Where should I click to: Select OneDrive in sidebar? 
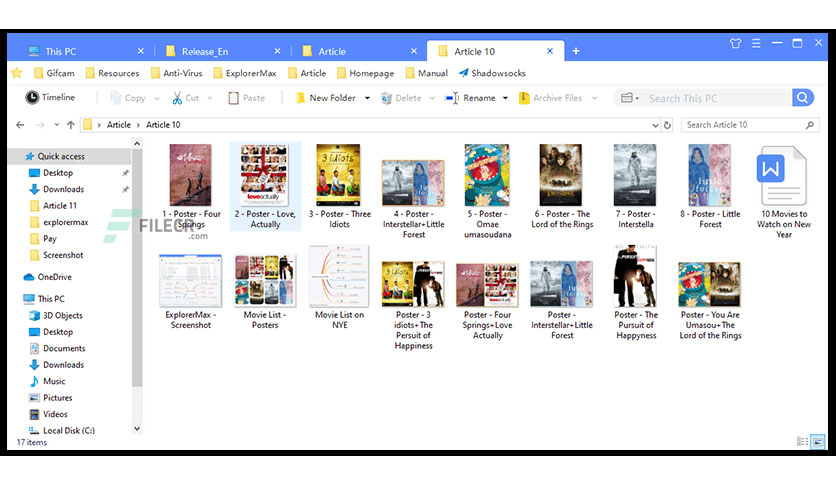[x=54, y=277]
